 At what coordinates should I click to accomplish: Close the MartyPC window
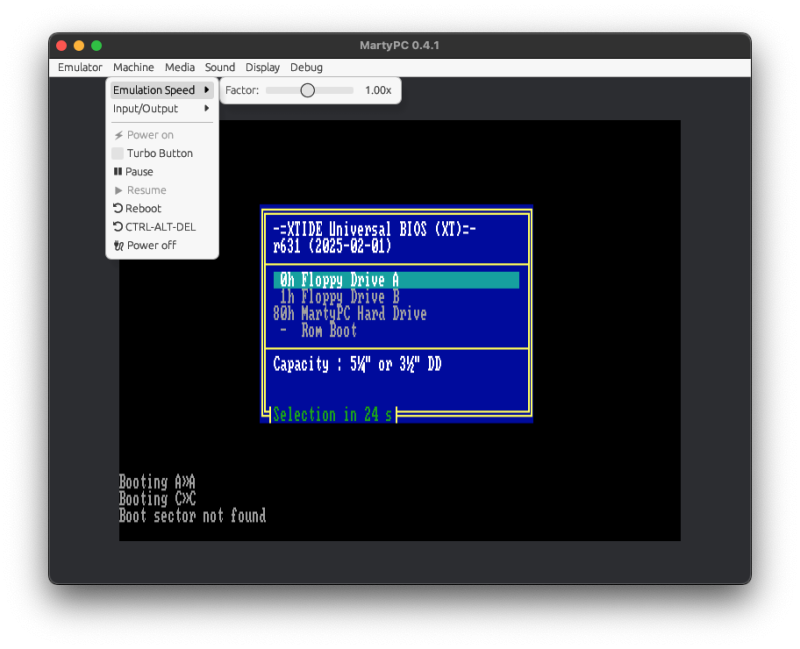tap(62, 45)
